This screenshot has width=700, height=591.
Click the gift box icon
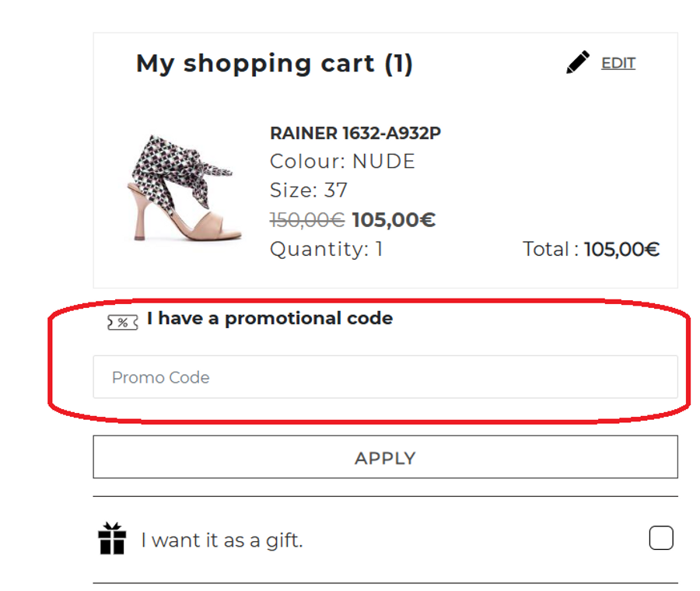coord(112,539)
